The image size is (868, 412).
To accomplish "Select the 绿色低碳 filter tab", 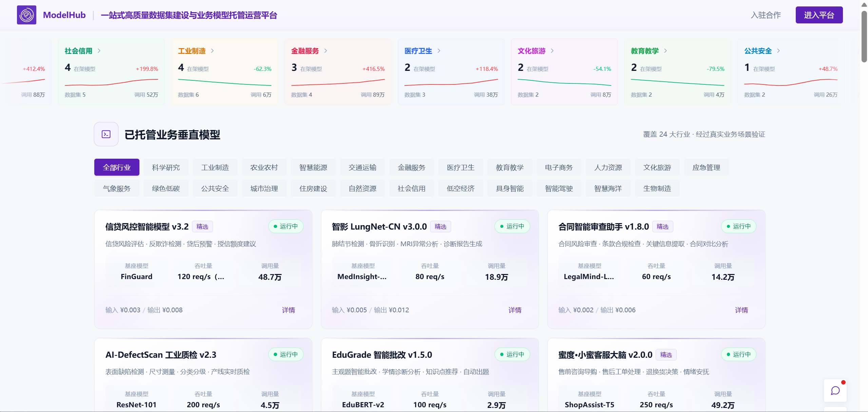I will [x=166, y=188].
